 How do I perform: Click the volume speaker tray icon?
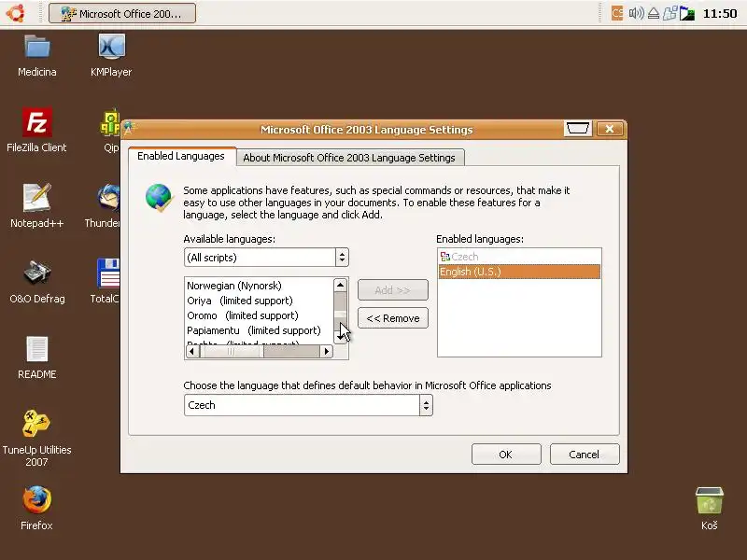(636, 13)
